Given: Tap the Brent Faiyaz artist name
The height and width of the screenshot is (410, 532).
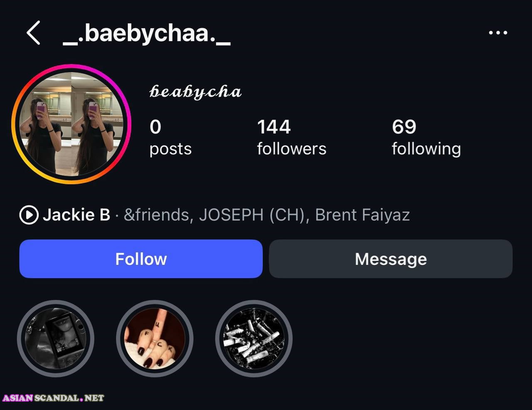Looking at the screenshot, I should tap(362, 215).
